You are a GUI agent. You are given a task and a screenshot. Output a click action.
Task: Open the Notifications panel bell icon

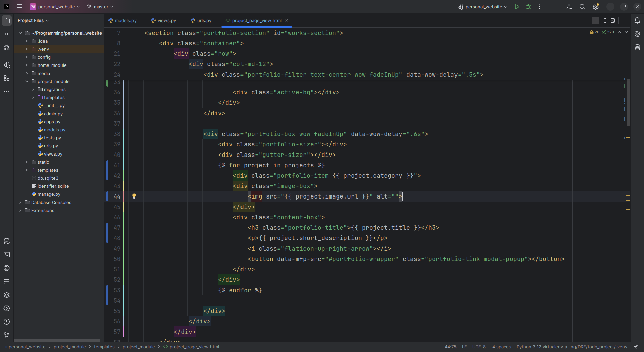(637, 20)
